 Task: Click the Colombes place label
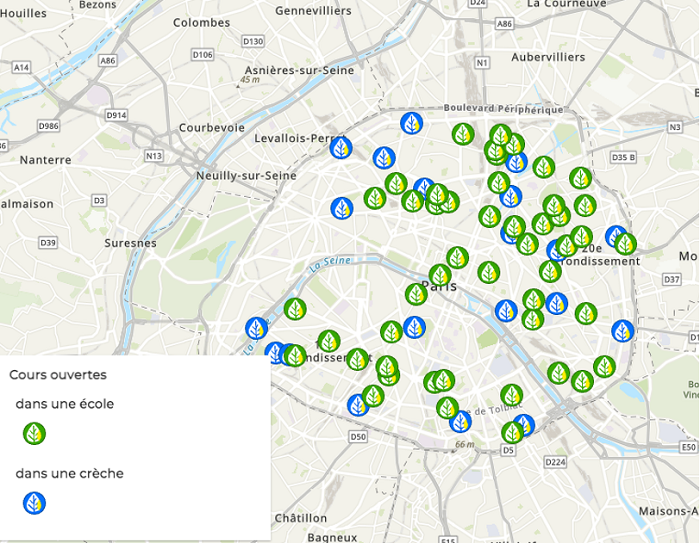(x=201, y=22)
